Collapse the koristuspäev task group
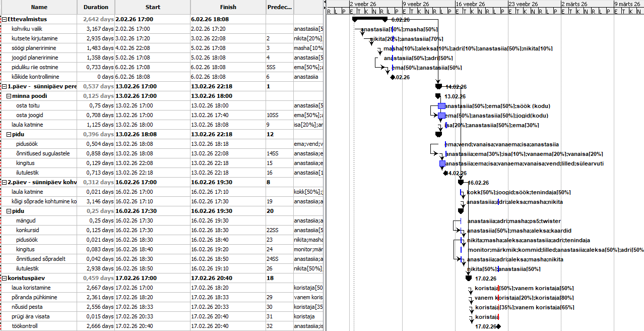 point(5,278)
